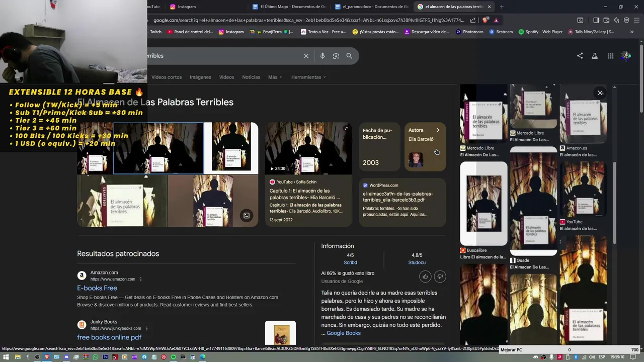Play the YouTube Sofía Schin audiobook video
This screenshot has height=362, width=644.
[308, 148]
